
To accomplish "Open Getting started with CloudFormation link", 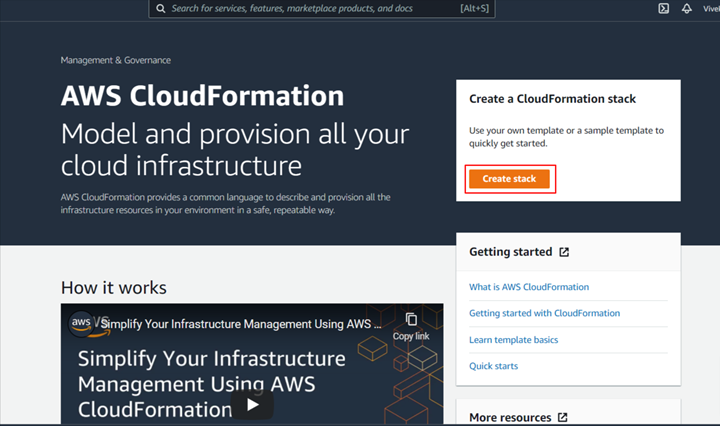I will [x=544, y=313].
